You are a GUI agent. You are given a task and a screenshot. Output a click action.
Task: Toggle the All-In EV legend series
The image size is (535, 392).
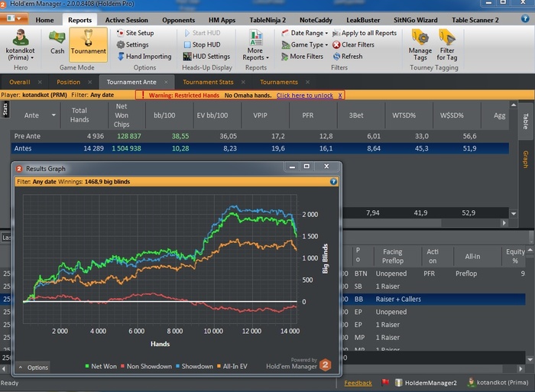[x=232, y=366]
